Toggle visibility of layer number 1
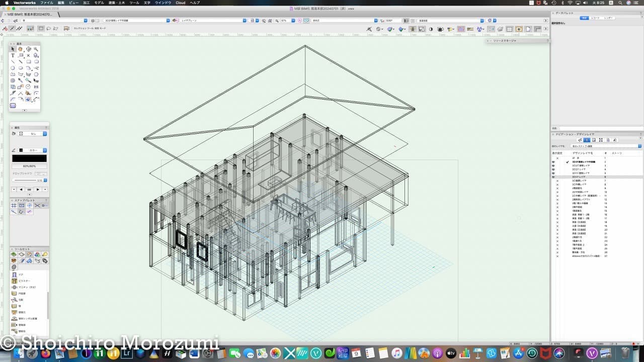 click(557, 158)
